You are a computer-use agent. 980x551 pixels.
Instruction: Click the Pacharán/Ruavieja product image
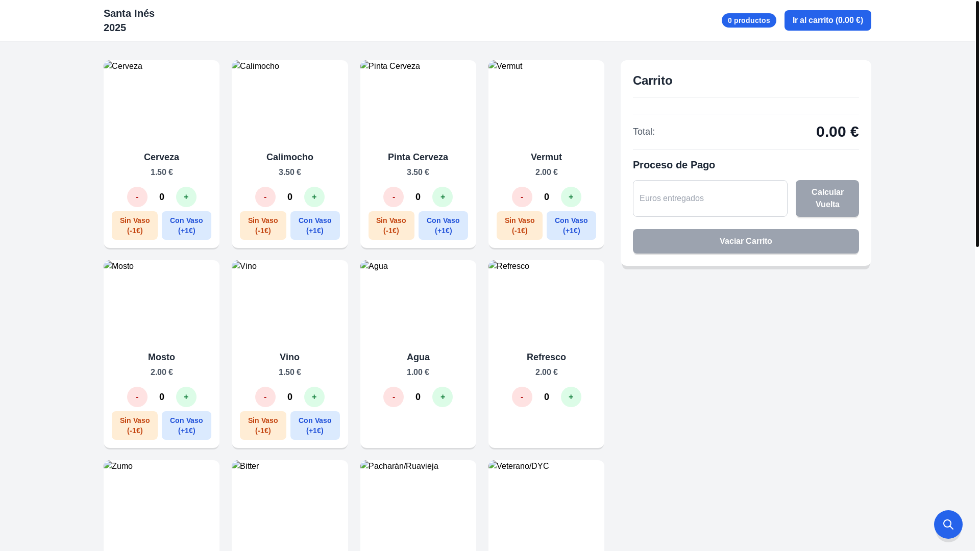coord(418,501)
